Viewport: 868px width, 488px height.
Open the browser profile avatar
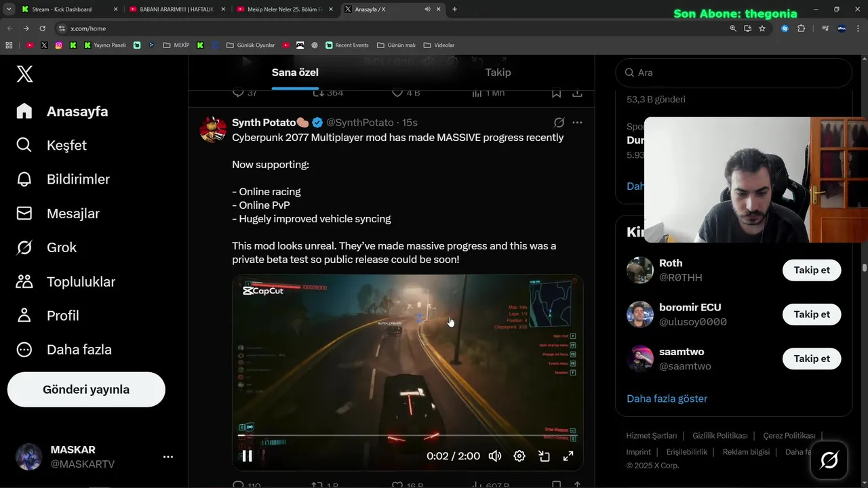point(842,28)
